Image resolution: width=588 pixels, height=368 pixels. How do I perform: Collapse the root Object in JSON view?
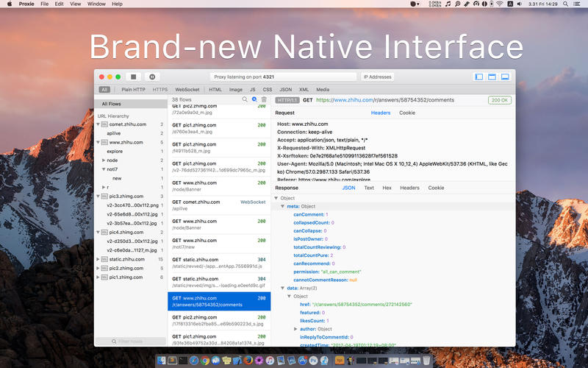276,198
